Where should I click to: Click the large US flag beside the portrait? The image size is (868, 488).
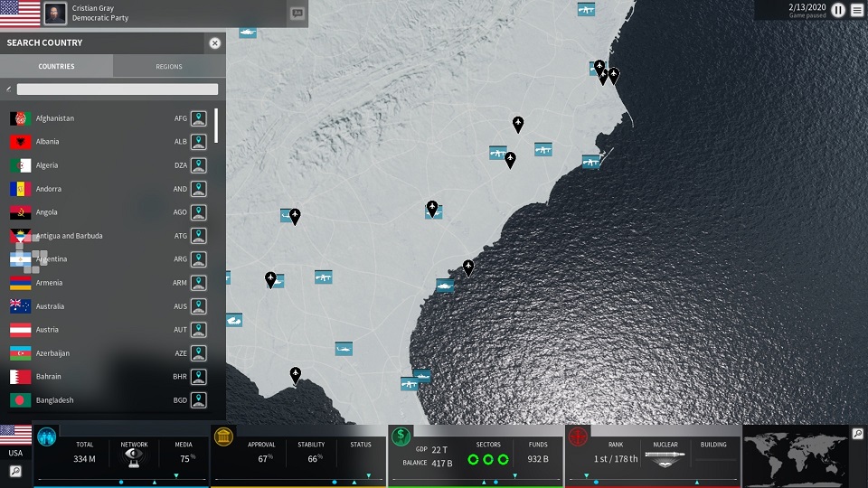20,14
